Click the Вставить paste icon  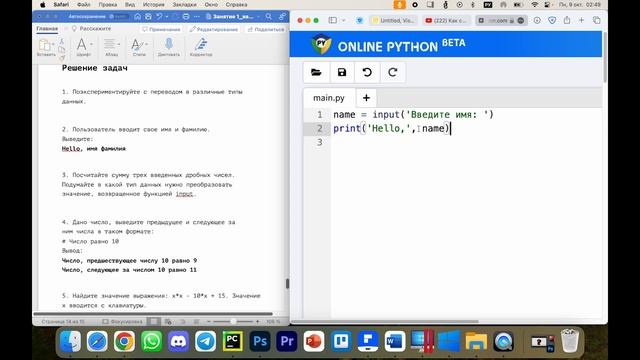pyautogui.click(x=44, y=44)
